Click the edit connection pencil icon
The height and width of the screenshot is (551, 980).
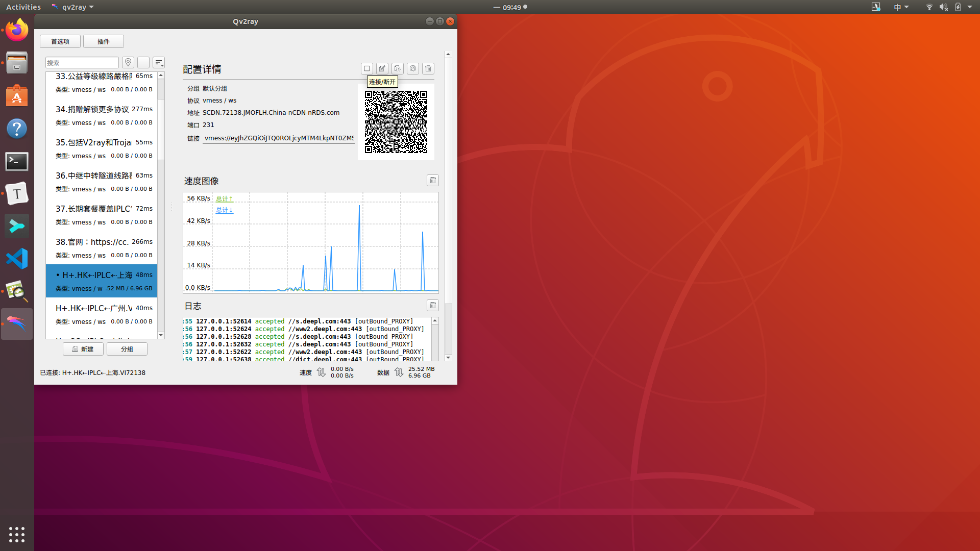point(382,68)
